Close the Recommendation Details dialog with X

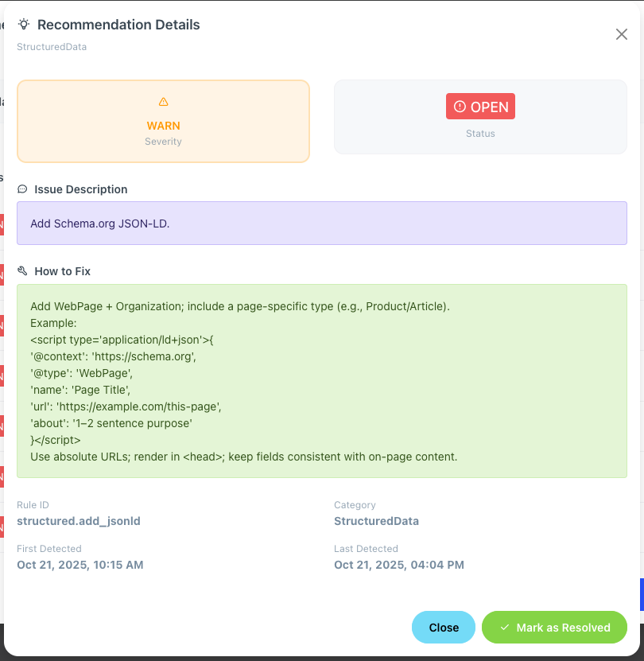pyautogui.click(x=622, y=34)
